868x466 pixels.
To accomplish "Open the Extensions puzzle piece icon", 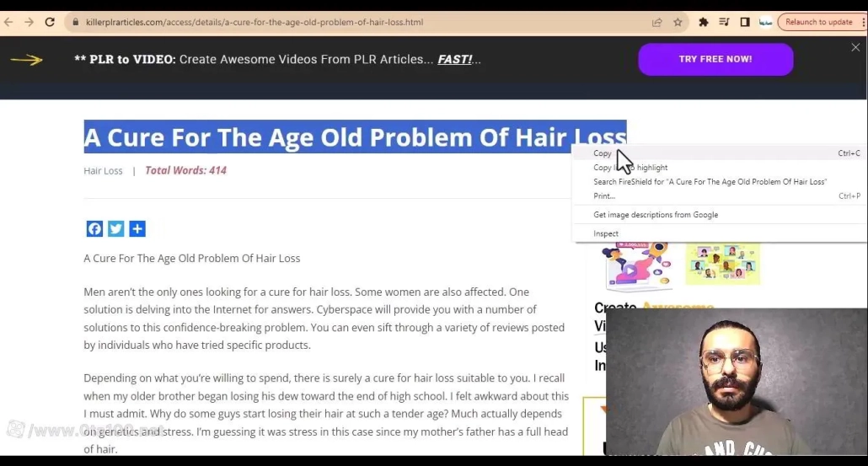I will (704, 22).
